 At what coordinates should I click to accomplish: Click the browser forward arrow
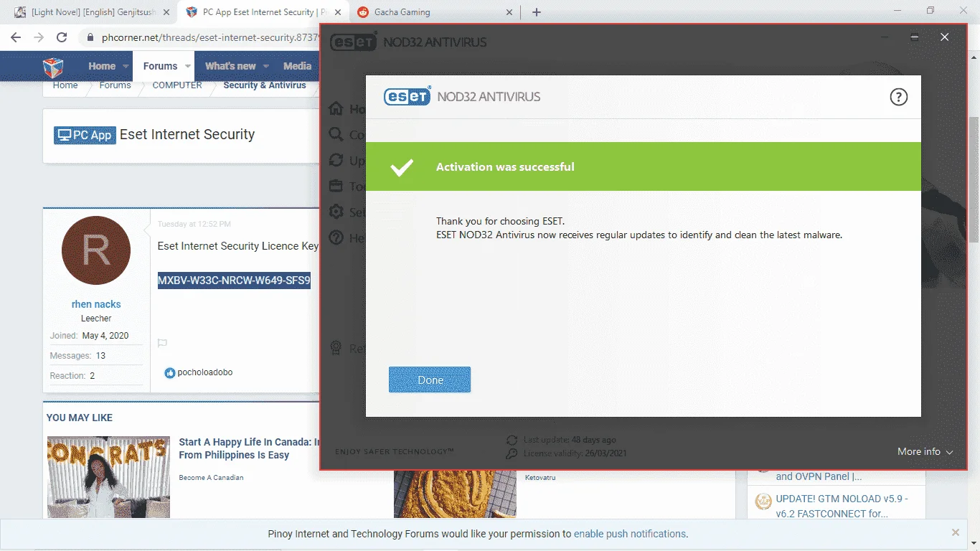tap(39, 37)
